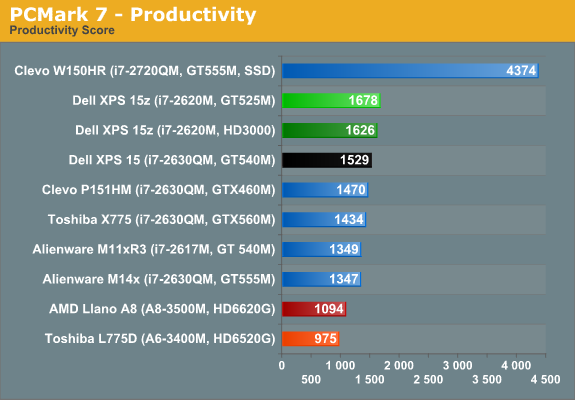Click the axis value 2 500
This screenshot has width=575, height=400.
[428, 380]
